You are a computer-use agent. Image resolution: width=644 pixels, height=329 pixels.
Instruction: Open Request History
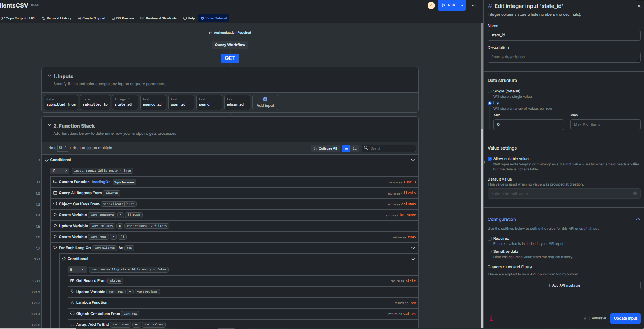click(x=56, y=18)
